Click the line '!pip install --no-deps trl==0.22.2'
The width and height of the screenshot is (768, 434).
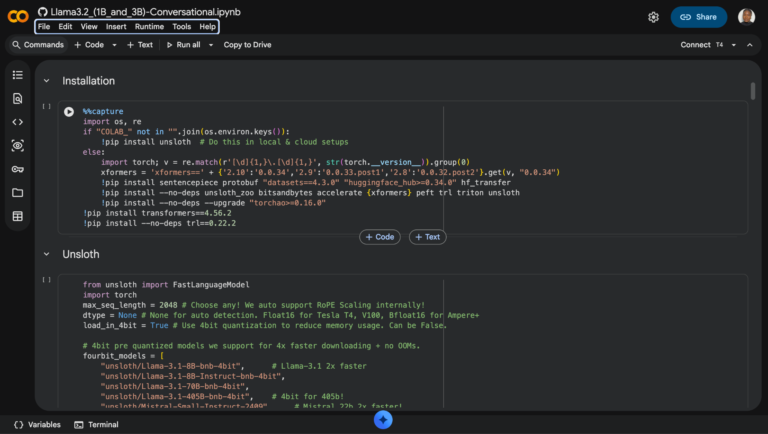(x=159, y=223)
